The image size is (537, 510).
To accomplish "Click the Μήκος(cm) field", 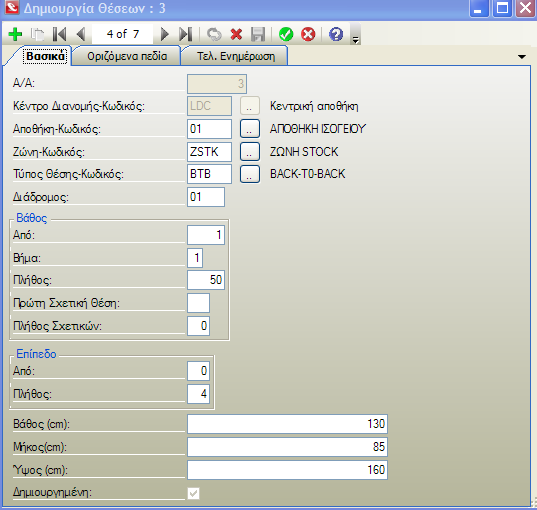I will [x=287, y=447].
